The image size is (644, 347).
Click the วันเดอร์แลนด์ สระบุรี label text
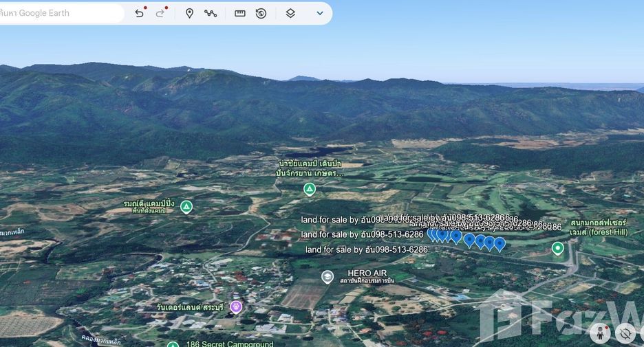pos(190,307)
